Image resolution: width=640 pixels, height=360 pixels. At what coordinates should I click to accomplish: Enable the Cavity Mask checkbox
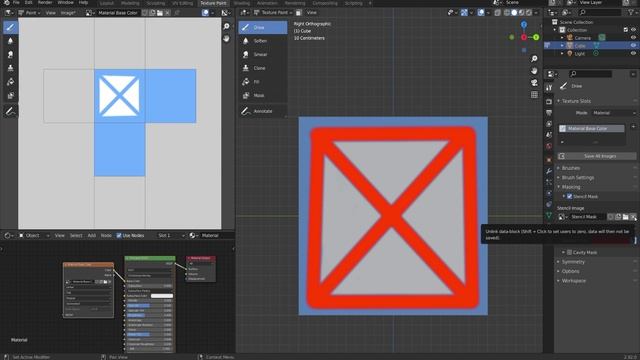point(570,252)
